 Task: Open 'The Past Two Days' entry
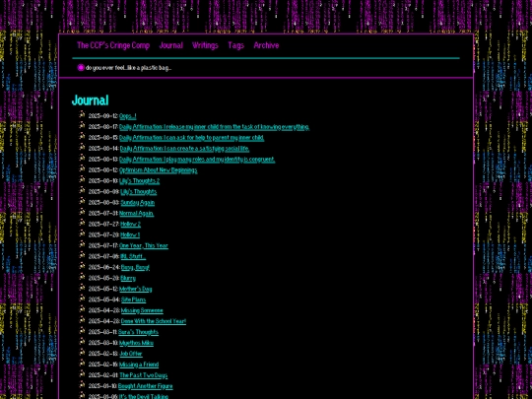(143, 375)
